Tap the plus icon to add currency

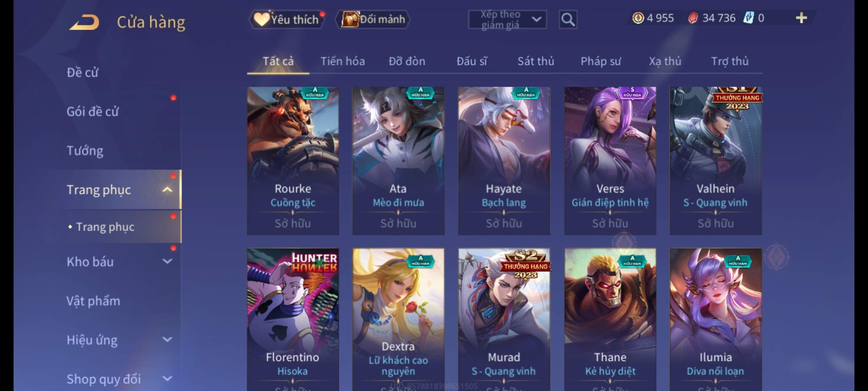point(801,18)
